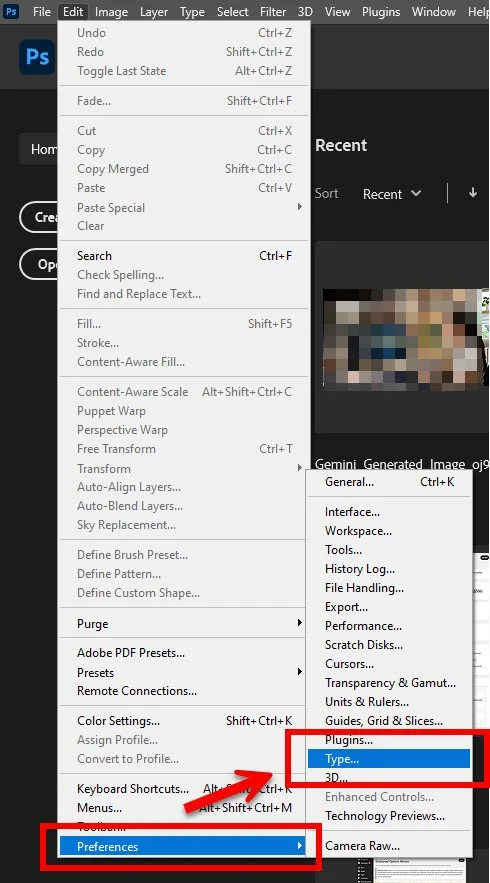
Task: Open the Window menu
Action: 433,11
